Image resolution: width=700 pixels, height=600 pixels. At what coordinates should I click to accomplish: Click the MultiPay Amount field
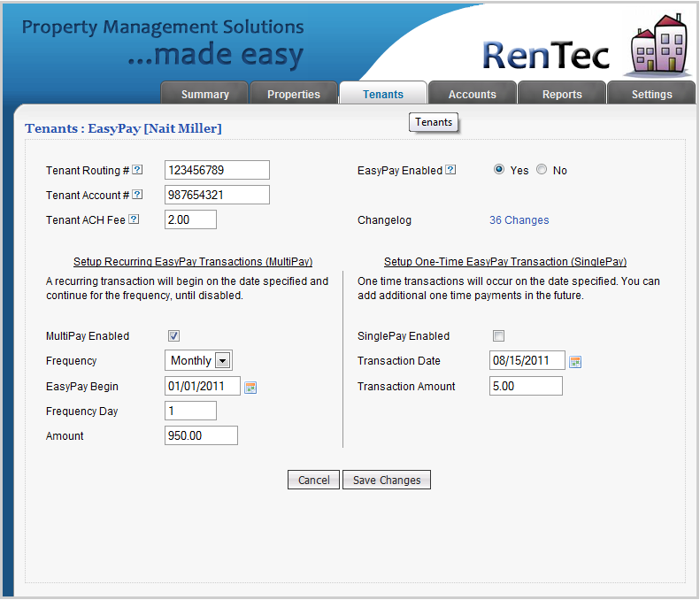[202, 435]
